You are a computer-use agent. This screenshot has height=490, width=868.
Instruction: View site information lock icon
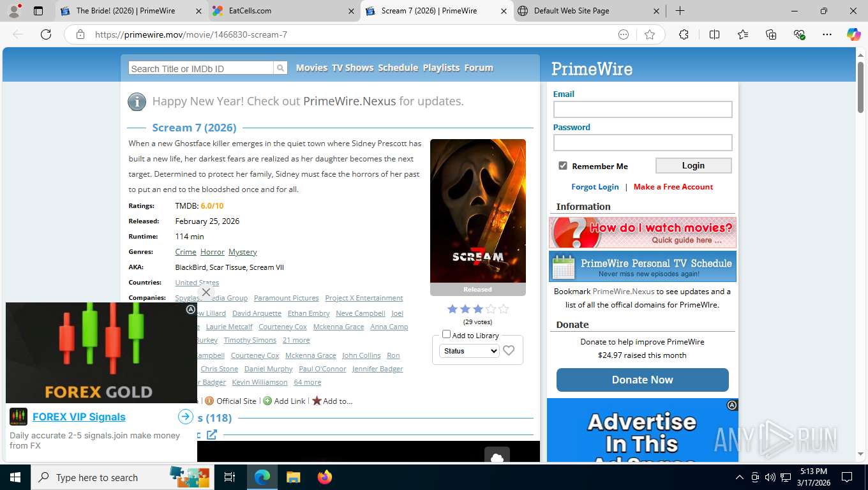point(80,34)
